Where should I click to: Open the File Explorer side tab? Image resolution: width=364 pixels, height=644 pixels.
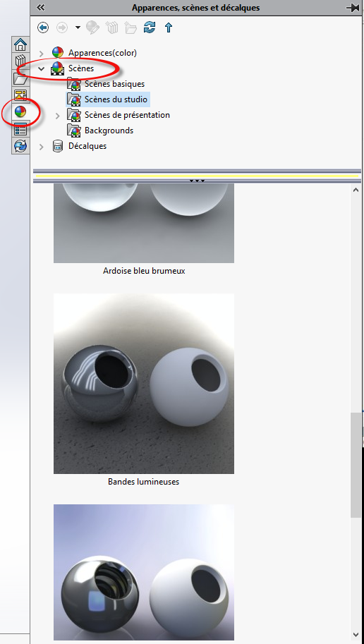pos(20,78)
